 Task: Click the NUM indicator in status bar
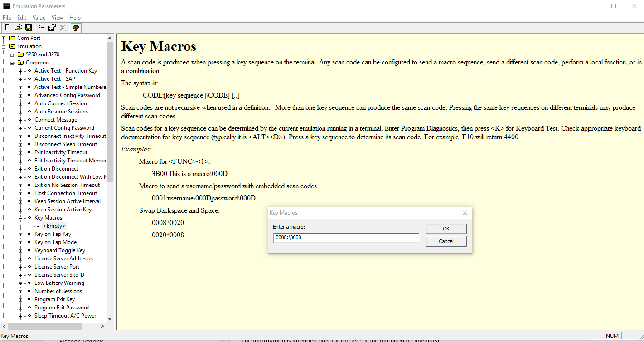(x=612, y=336)
